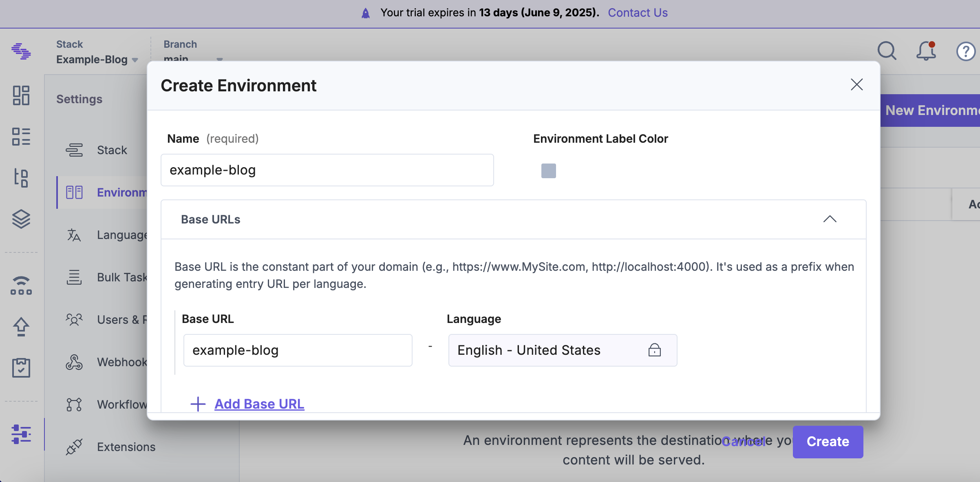Image resolution: width=980 pixels, height=482 pixels.
Task: Collapse the Base URLs section
Action: (x=830, y=219)
